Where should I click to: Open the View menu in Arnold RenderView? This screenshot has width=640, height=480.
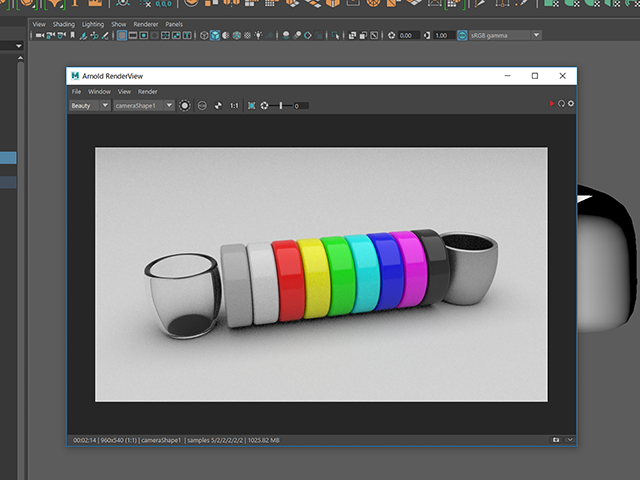pos(124,91)
